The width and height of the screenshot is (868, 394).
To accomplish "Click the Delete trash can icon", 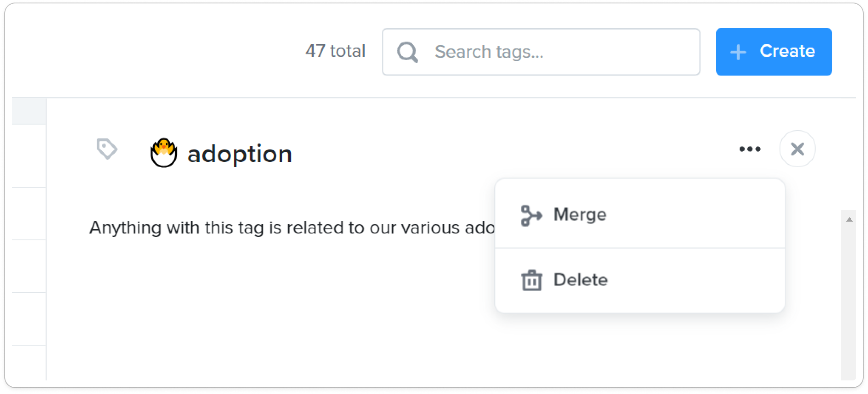I will pos(531,280).
